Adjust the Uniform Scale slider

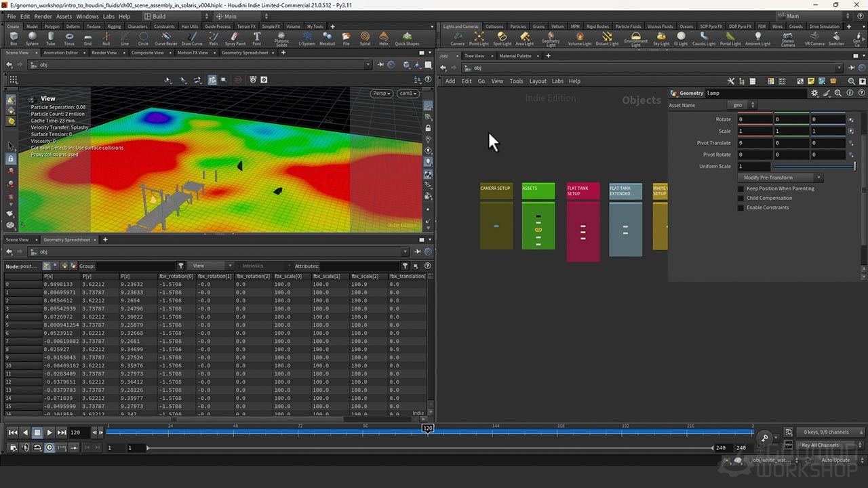(x=814, y=166)
